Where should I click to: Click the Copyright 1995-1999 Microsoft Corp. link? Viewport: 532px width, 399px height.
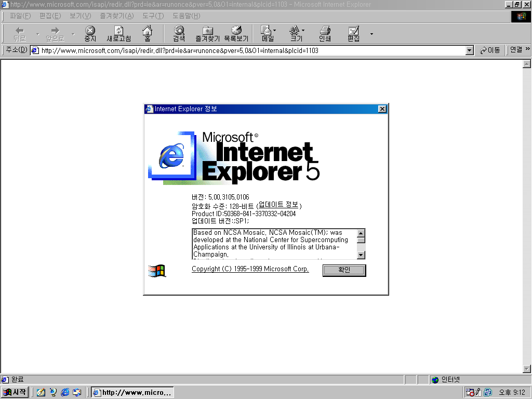pyautogui.click(x=250, y=269)
